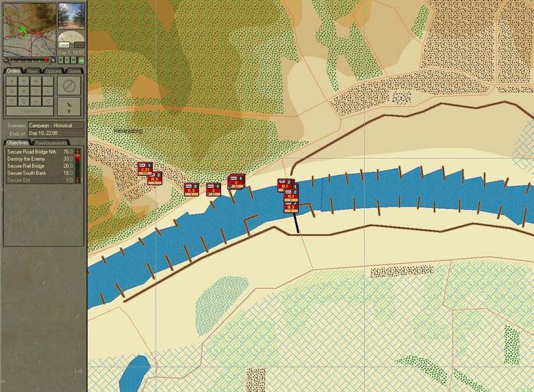
Task: Select the B.3 unit on the bridge
Action: coord(291,205)
